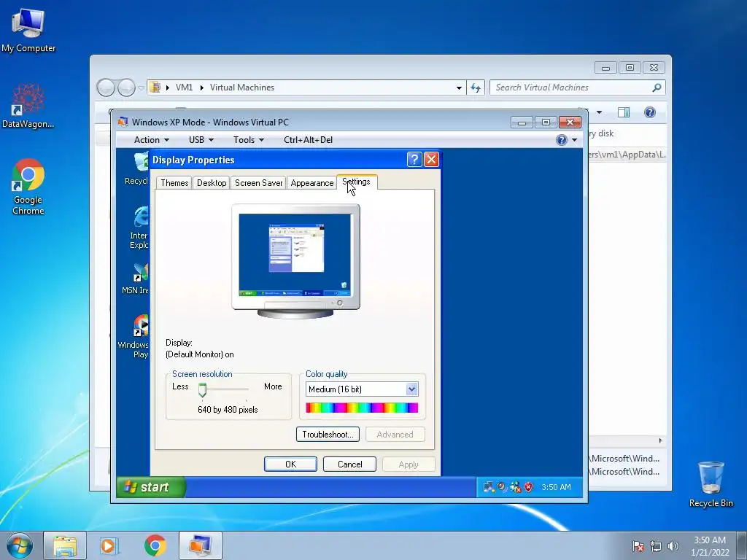
Task: Toggle the preview pane in Virtual Machines explorer
Action: click(624, 112)
